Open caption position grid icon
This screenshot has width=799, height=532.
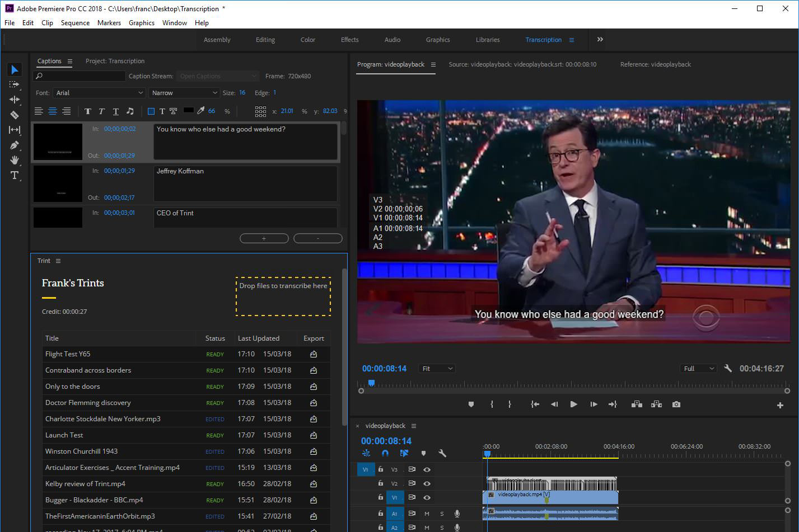(260, 111)
